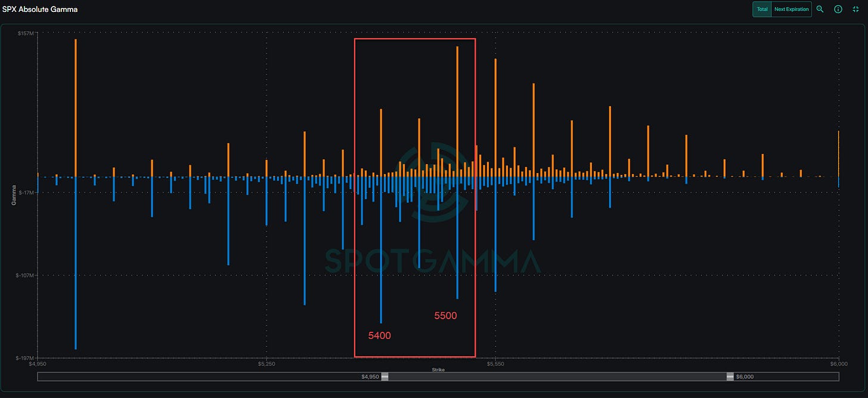Click the red 5500 annotation label
The image size is (868, 398).
point(445,316)
